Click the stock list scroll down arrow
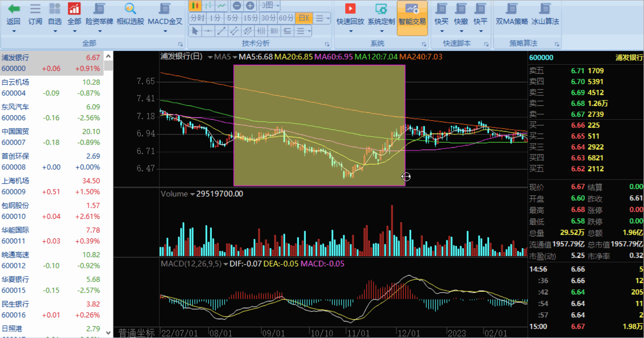The width and height of the screenshot is (644, 338). pyautogui.click(x=109, y=332)
